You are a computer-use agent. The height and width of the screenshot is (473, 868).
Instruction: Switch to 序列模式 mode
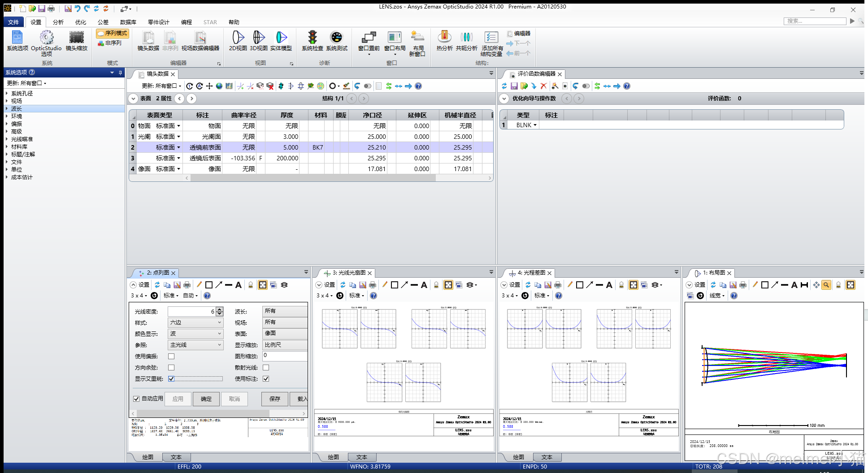pos(113,33)
